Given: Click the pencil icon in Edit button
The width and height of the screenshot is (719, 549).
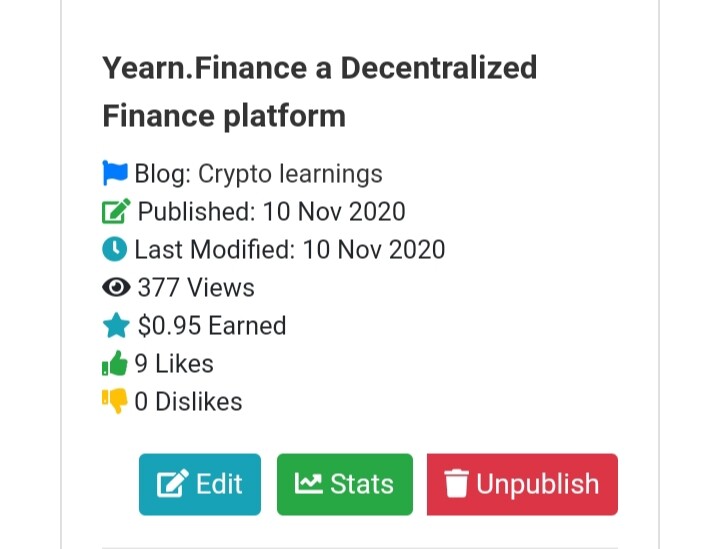Looking at the screenshot, I should coord(172,483).
